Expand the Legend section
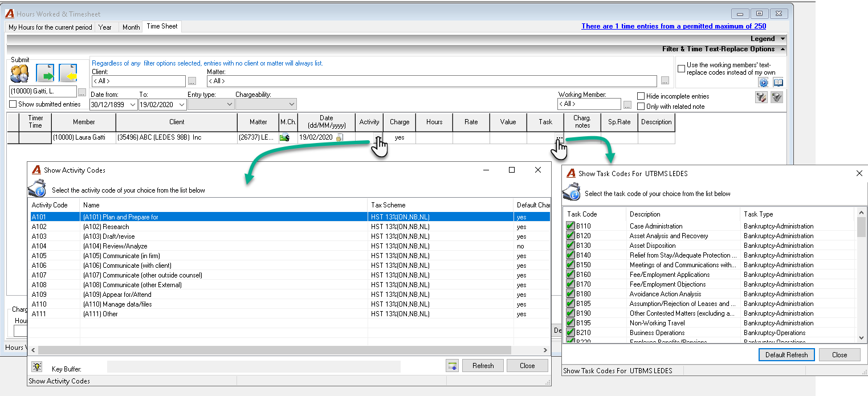868x396 pixels. click(x=783, y=39)
